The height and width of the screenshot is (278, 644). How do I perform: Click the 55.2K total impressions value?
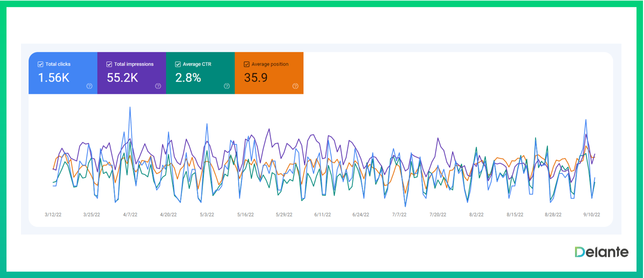122,78
